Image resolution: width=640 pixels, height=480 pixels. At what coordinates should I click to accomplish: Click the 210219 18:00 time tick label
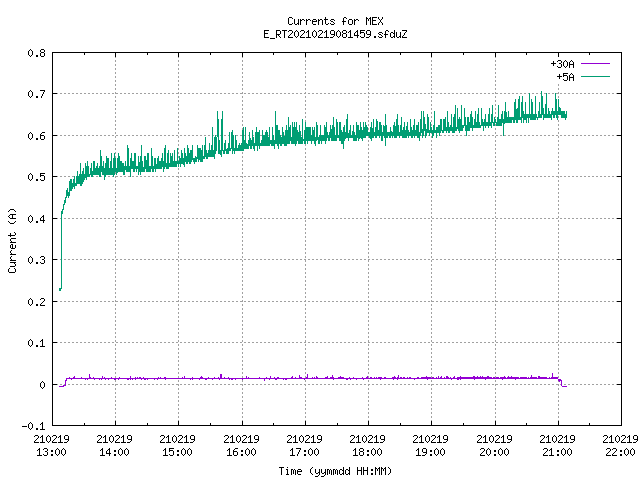pos(368,445)
